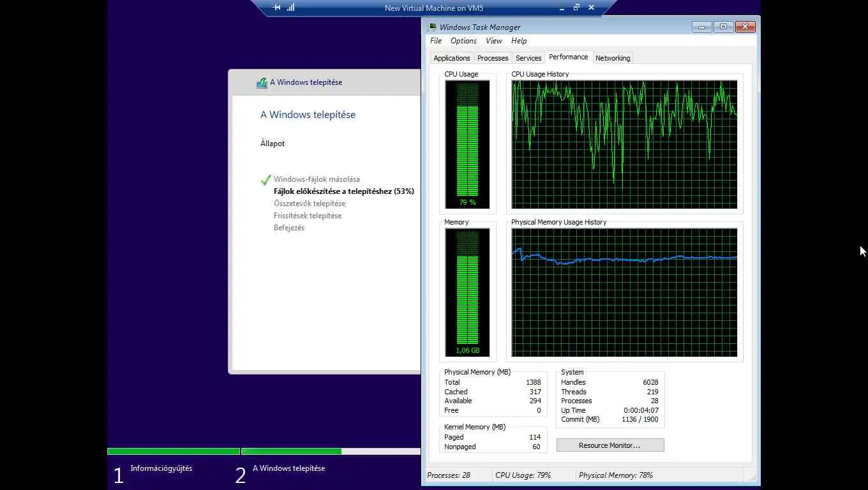
Task: Open the Help menu
Action: (519, 41)
